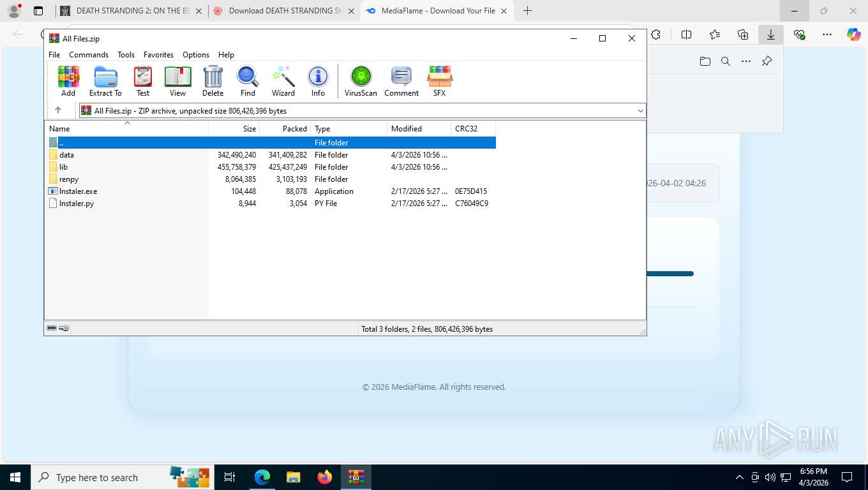This screenshot has width=868, height=490.
Task: Open a new browser tab
Action: 527,11
